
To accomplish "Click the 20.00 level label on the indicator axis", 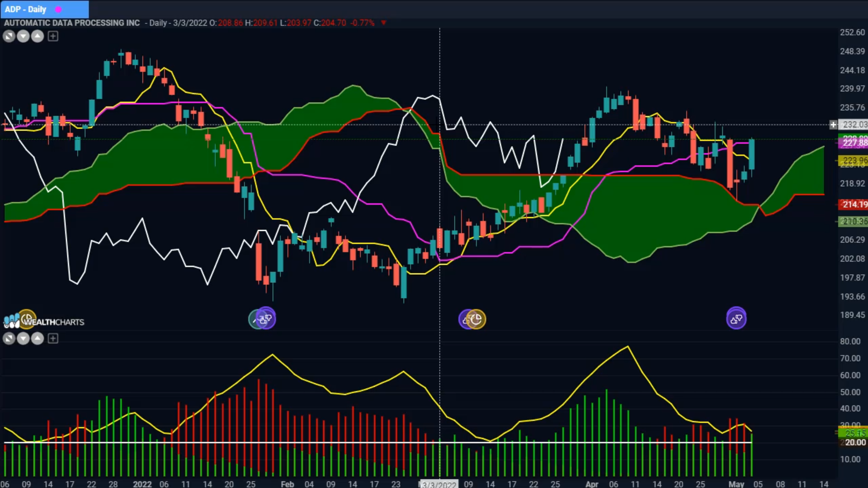I will pos(854,442).
